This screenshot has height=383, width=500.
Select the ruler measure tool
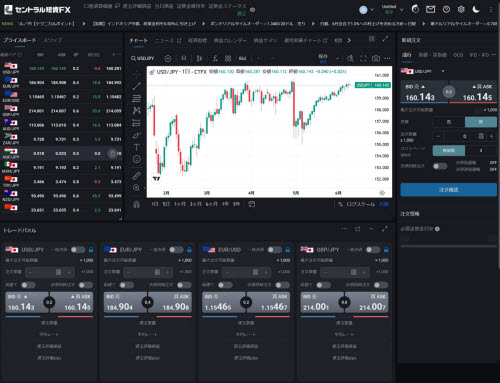[136, 175]
